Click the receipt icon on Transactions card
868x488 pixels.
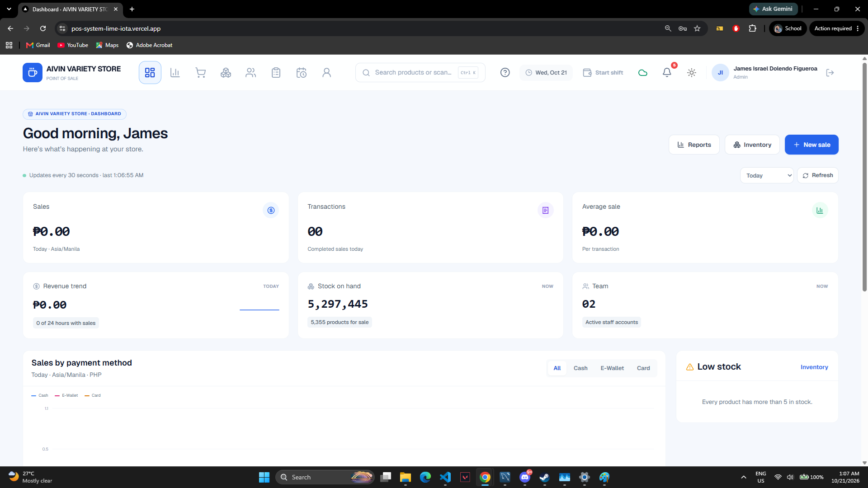pyautogui.click(x=546, y=210)
